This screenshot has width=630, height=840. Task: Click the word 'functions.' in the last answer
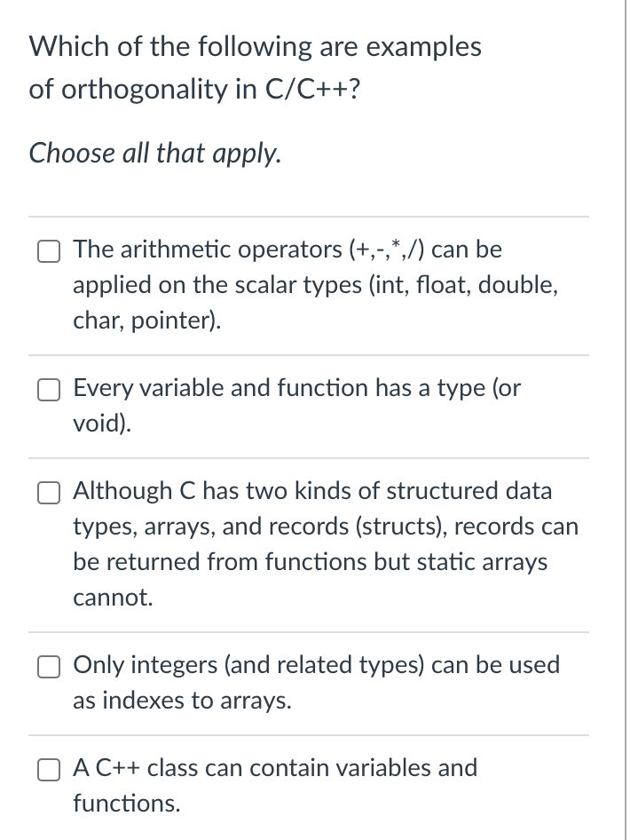pyautogui.click(x=127, y=803)
